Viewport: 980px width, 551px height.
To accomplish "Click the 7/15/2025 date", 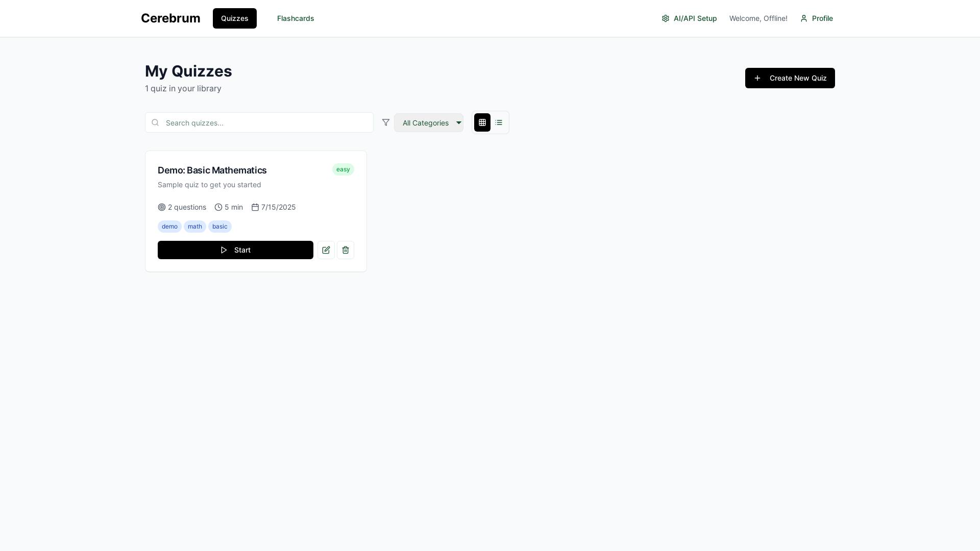I will click(274, 207).
